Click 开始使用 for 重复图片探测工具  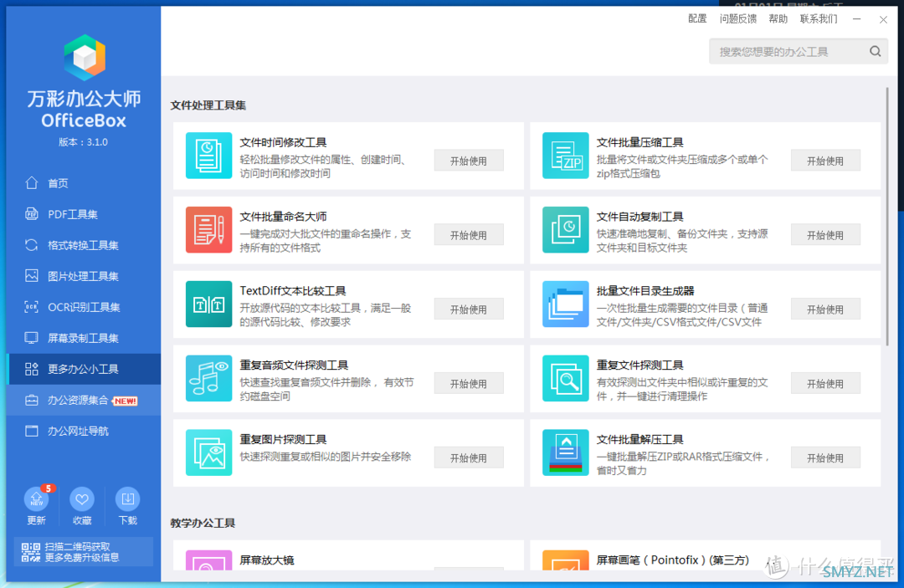469,458
